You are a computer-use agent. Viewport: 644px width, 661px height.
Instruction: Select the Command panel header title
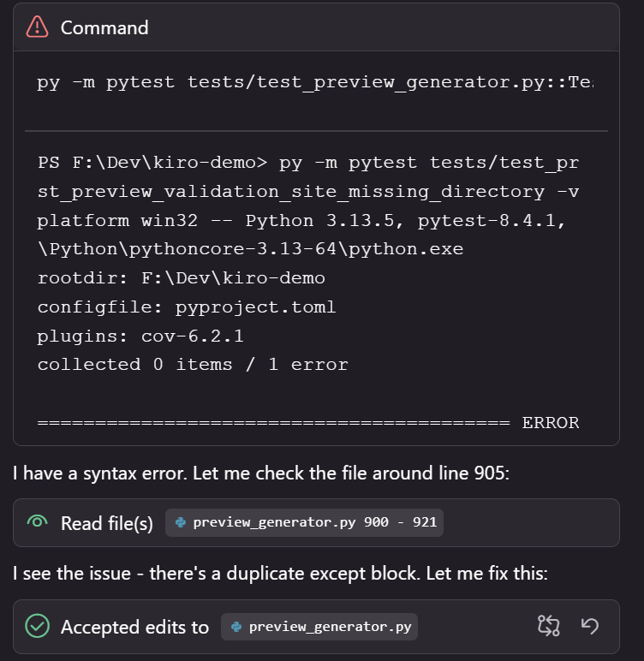(x=104, y=27)
